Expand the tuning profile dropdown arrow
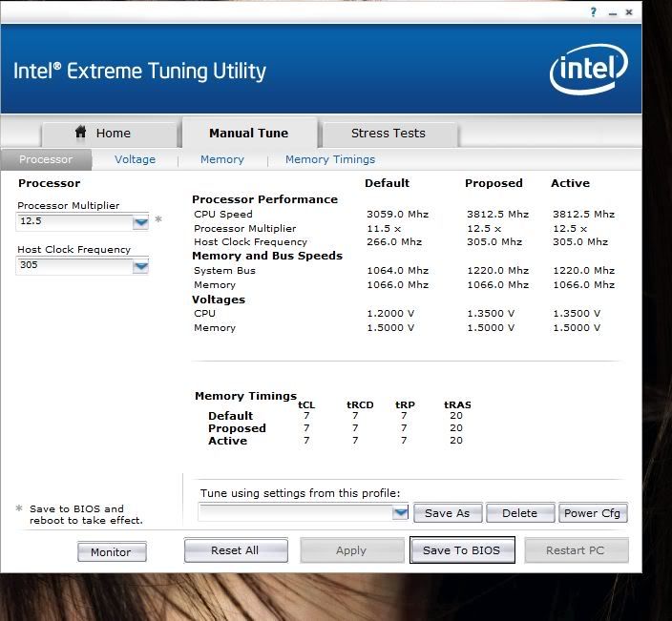The height and width of the screenshot is (621, 672). [x=400, y=512]
